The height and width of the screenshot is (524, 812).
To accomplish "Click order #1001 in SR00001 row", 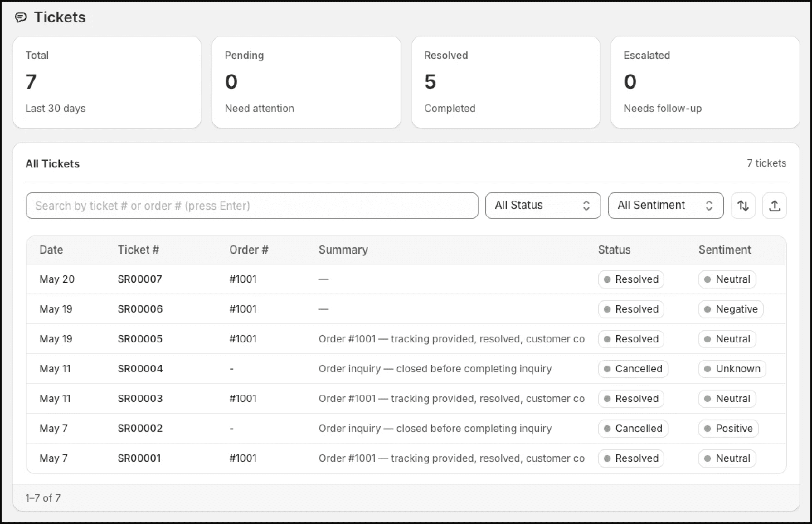I will [243, 458].
